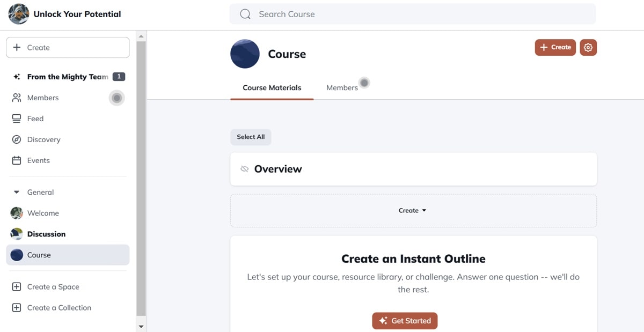Image resolution: width=644 pixels, height=332 pixels.
Task: Click the Select All button
Action: (251, 137)
